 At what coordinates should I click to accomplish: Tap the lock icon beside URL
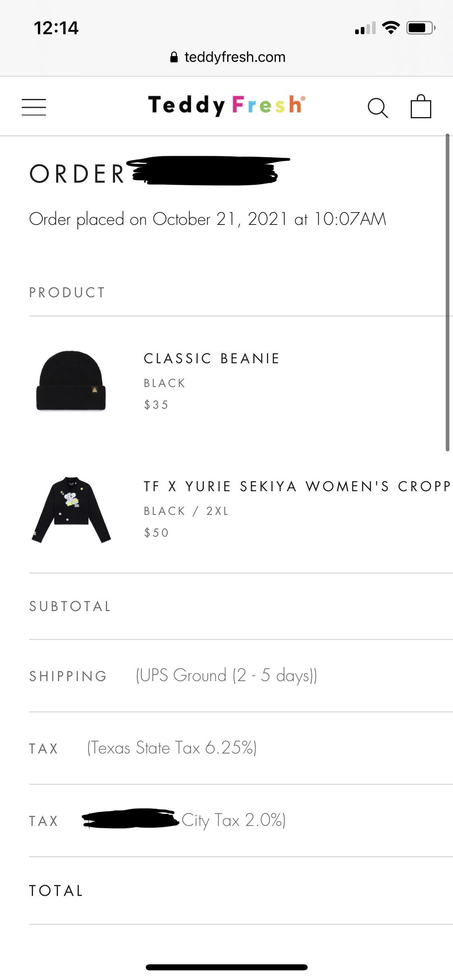(x=174, y=57)
